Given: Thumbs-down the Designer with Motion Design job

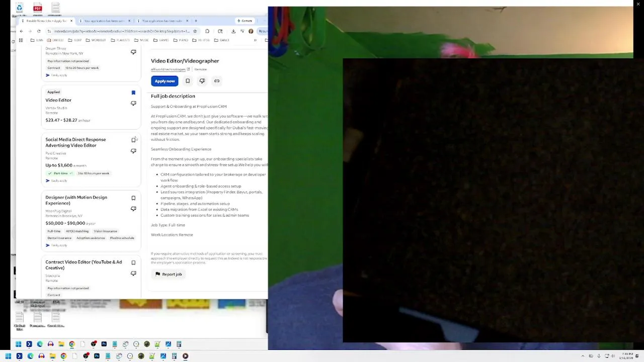Looking at the screenshot, I should (x=133, y=209).
